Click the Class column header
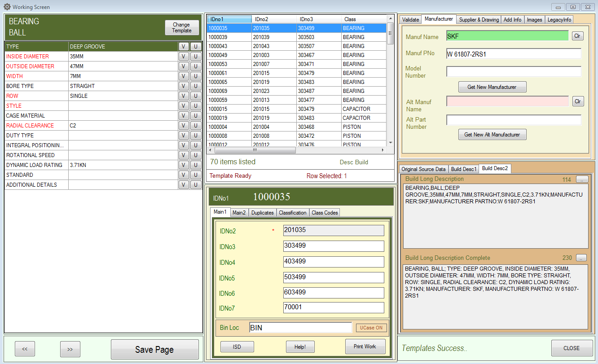This screenshot has width=598, height=364. point(363,19)
